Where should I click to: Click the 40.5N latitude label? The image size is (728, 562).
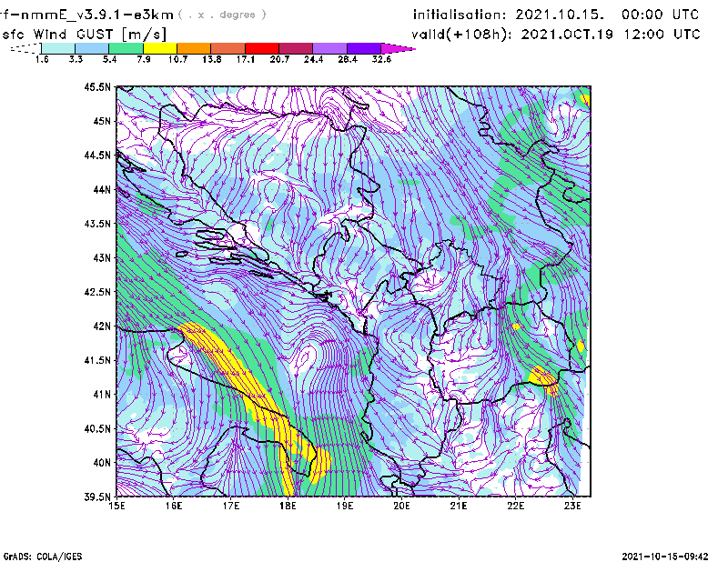pos(98,428)
